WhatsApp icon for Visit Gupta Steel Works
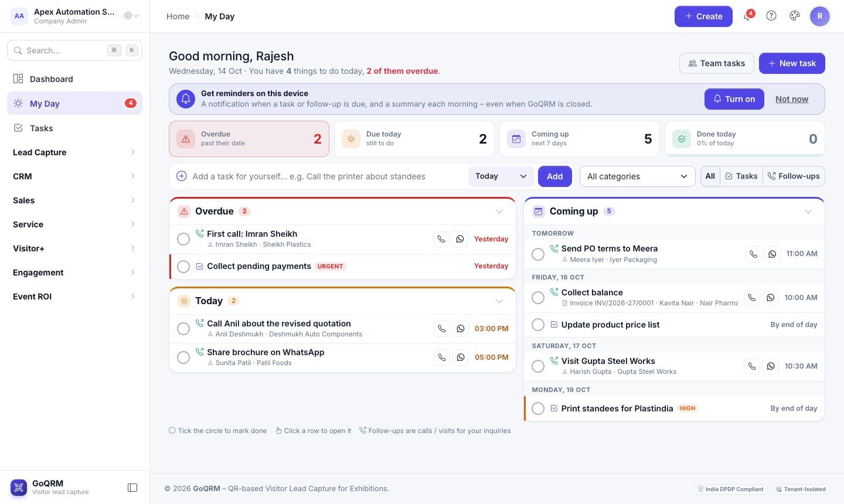Image resolution: width=844 pixels, height=504 pixels. (x=771, y=366)
